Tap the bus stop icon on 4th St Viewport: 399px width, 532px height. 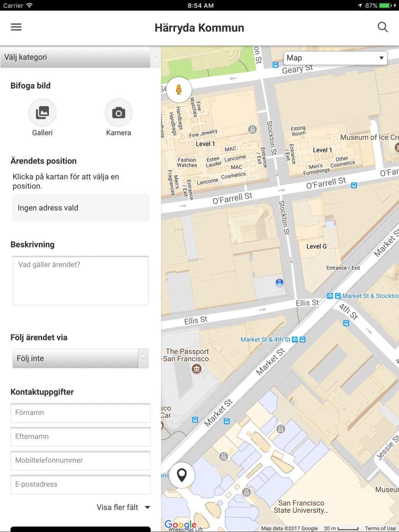[346, 323]
